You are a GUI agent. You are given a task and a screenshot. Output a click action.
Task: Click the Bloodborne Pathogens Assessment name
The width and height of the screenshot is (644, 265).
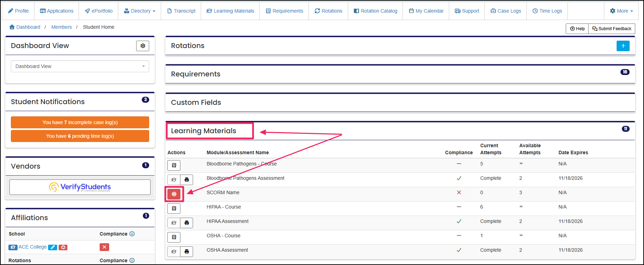tap(245, 178)
